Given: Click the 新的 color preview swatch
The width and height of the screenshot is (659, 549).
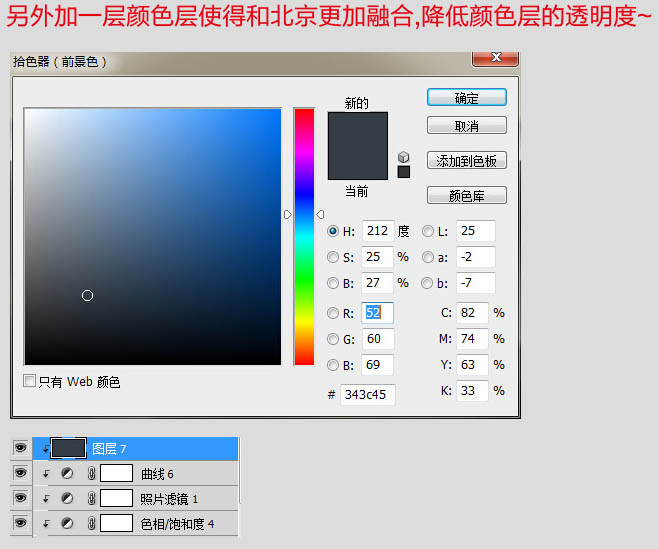Looking at the screenshot, I should (358, 129).
